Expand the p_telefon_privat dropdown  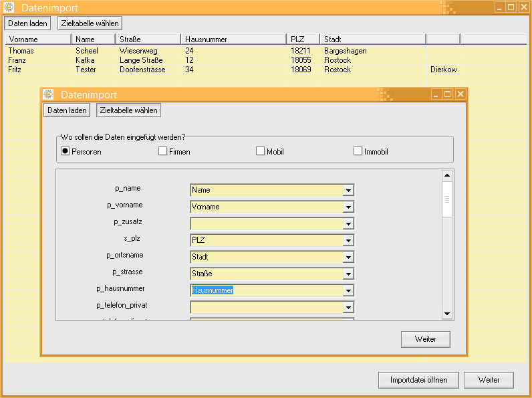tap(348, 308)
